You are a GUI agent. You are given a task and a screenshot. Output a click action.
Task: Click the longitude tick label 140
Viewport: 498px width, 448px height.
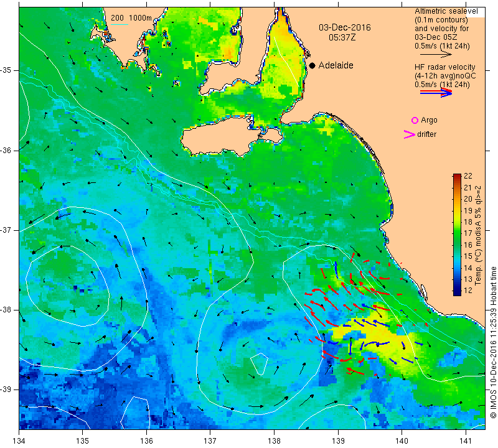pyautogui.click(x=402, y=441)
